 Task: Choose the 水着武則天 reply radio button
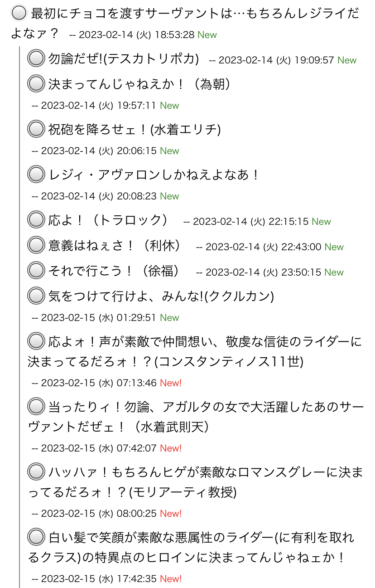36,407
